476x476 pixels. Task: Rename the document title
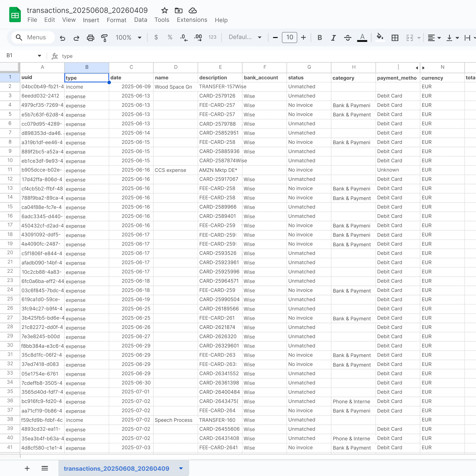(87, 10)
